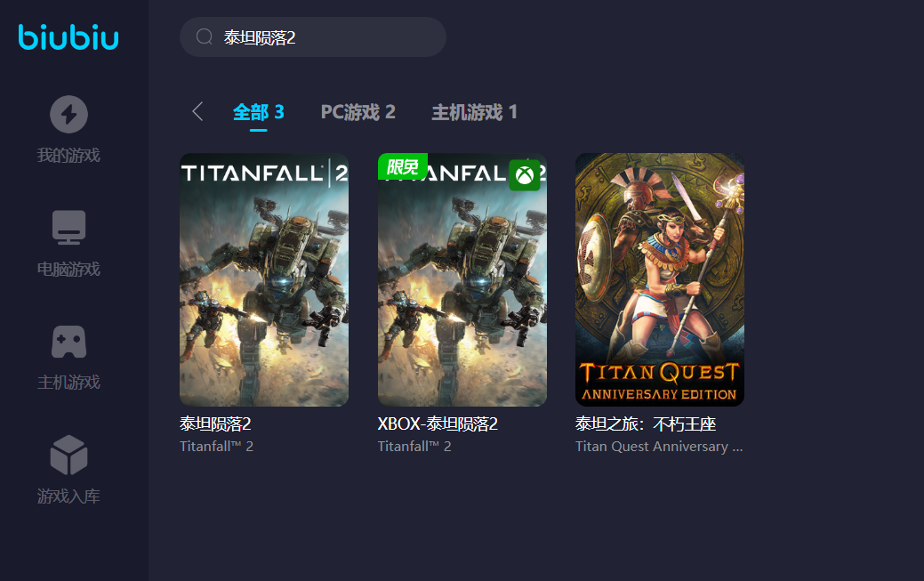This screenshot has height=581, width=924.
Task: Click the biubiu logo
Action: (x=68, y=37)
